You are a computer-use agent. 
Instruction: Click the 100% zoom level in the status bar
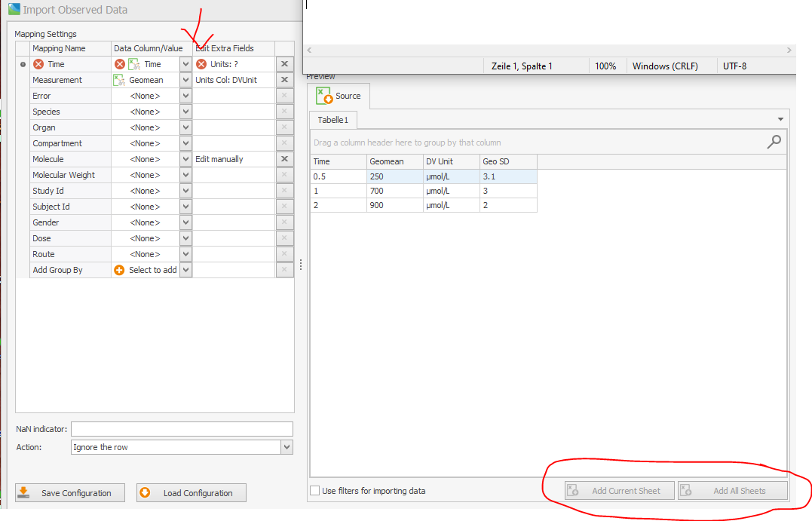pyautogui.click(x=606, y=66)
